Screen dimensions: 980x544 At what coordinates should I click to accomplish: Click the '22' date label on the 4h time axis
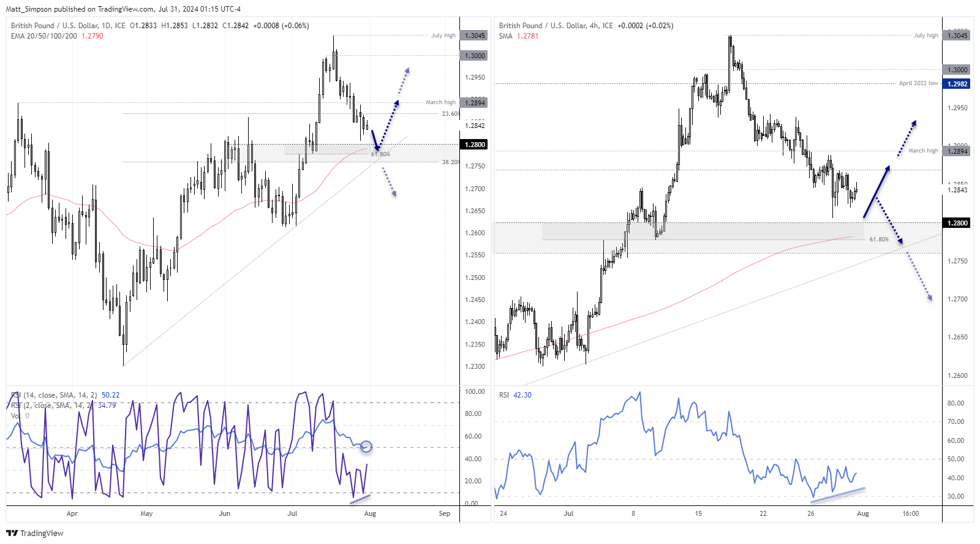(x=763, y=513)
